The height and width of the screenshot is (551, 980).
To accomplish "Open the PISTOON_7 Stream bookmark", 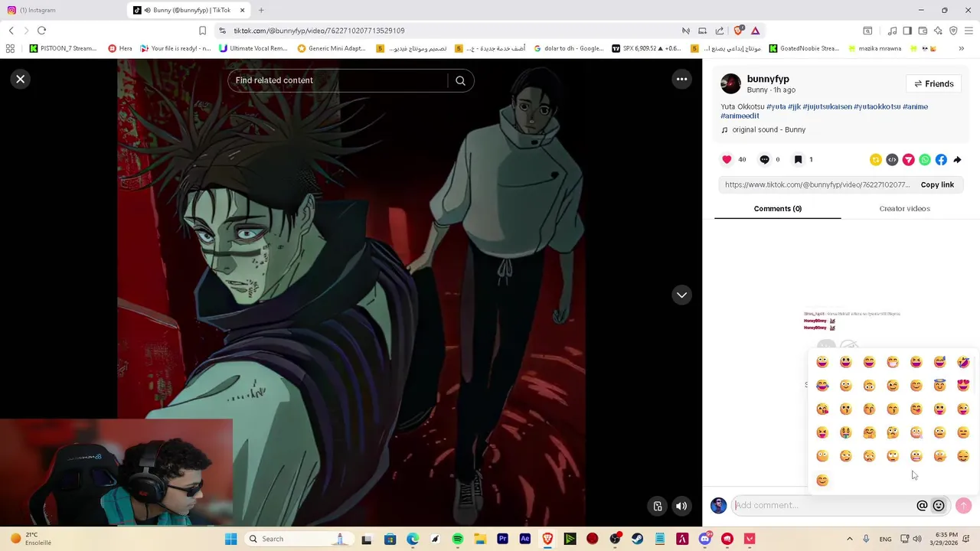I will (x=63, y=48).
